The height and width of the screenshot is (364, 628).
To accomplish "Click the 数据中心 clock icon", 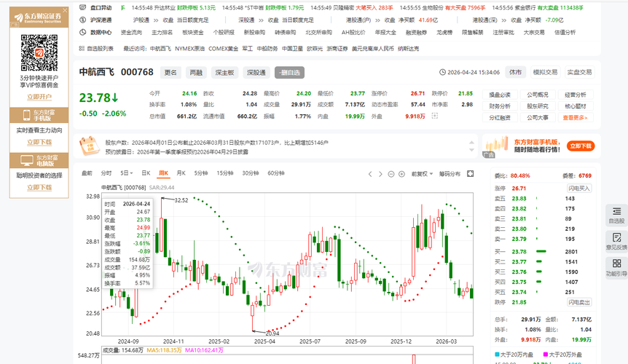I will pos(82,33).
